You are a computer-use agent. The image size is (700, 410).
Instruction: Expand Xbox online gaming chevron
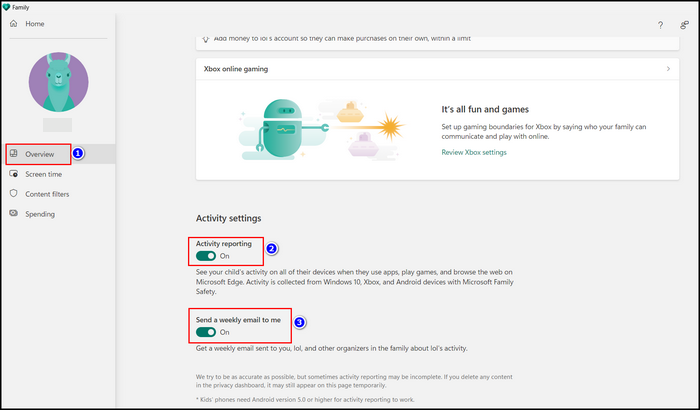[x=668, y=69]
